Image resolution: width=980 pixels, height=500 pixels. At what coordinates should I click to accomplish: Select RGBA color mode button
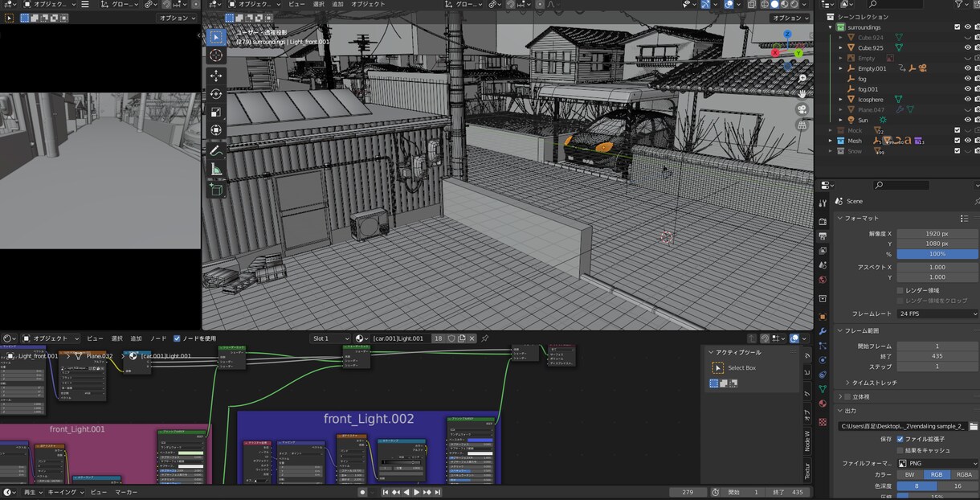click(x=964, y=474)
